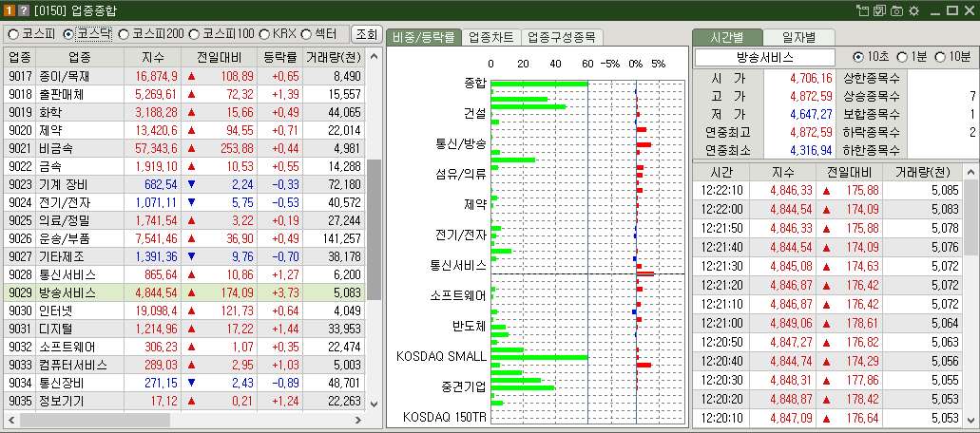The height and width of the screenshot is (433, 980).
Task: Select the 기타제조 sector row
Action: tap(185, 257)
